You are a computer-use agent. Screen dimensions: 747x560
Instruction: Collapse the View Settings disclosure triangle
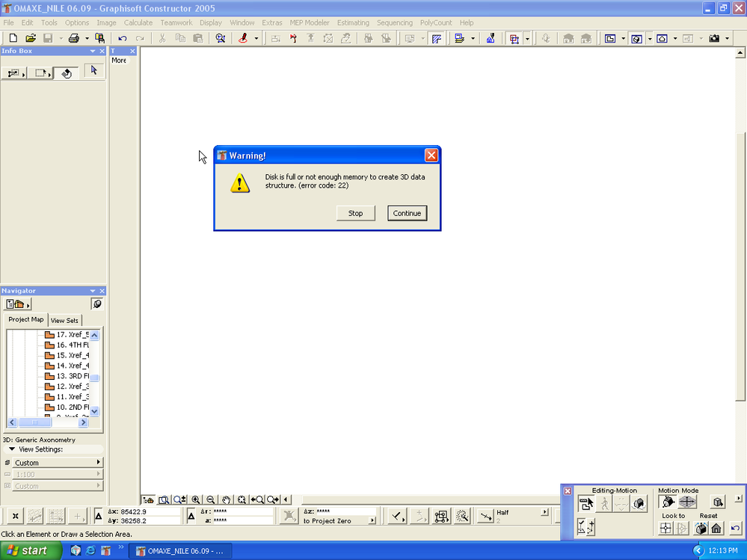coord(13,449)
